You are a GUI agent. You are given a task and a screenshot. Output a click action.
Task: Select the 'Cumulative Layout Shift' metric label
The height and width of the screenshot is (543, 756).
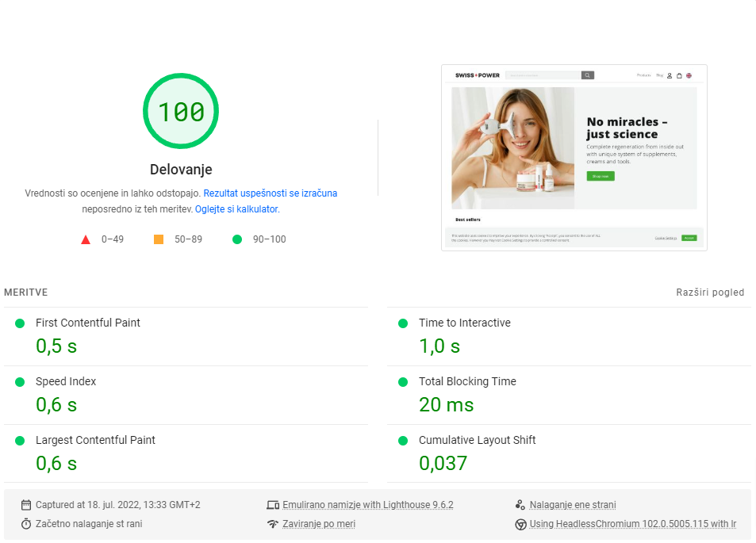pyautogui.click(x=477, y=441)
